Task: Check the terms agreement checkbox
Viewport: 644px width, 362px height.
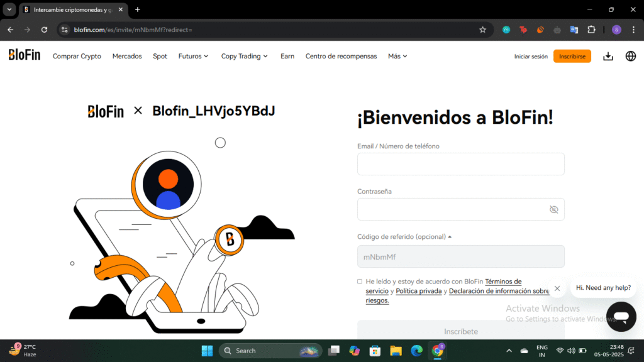Action: tap(360, 282)
